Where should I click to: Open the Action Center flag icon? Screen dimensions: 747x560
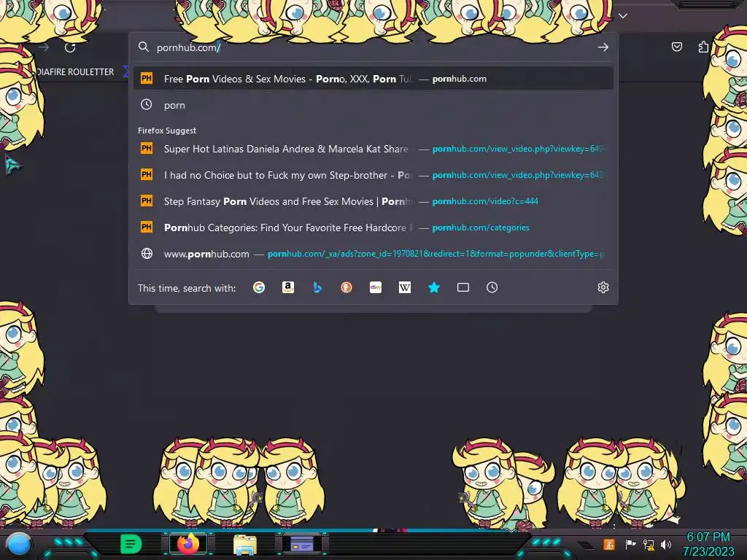pos(630,544)
